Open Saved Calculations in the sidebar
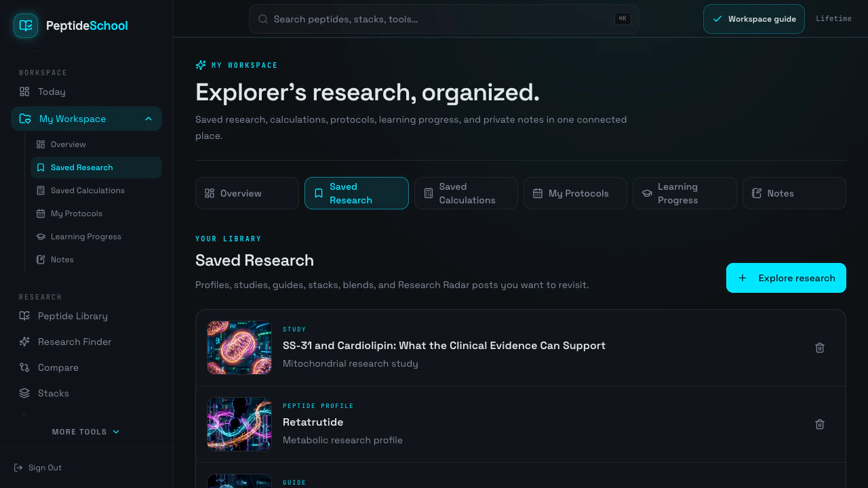The height and width of the screenshot is (488, 868). [x=96, y=190]
